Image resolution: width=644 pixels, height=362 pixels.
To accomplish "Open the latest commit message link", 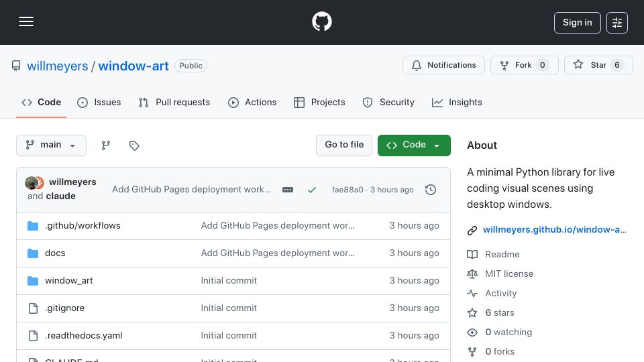I will (191, 189).
